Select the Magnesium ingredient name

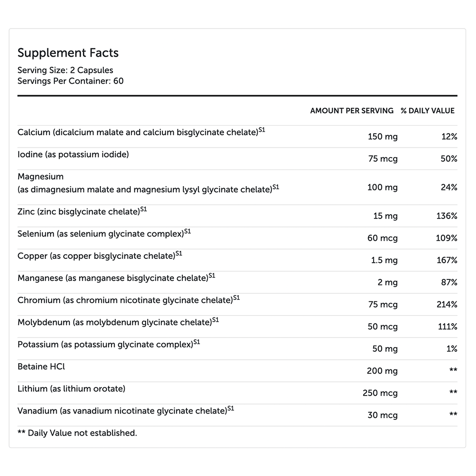click(x=40, y=177)
